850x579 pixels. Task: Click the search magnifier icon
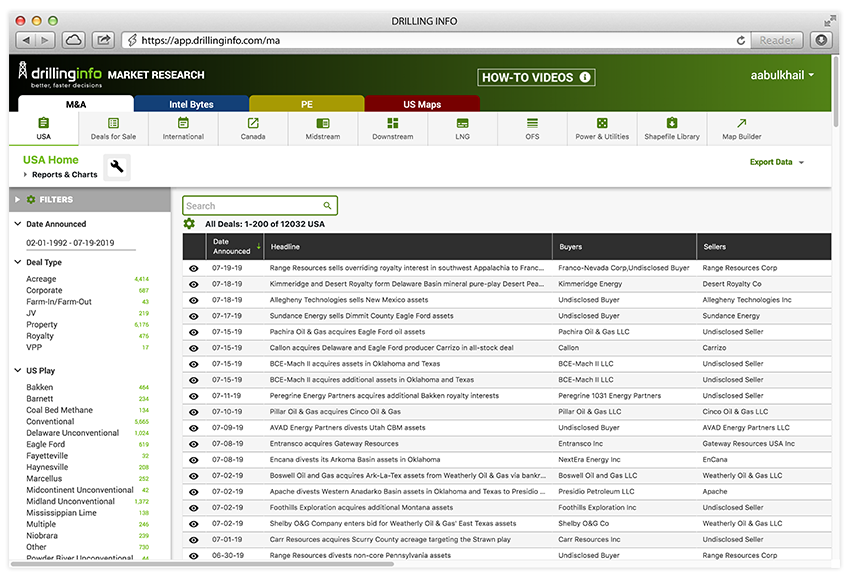pos(327,205)
